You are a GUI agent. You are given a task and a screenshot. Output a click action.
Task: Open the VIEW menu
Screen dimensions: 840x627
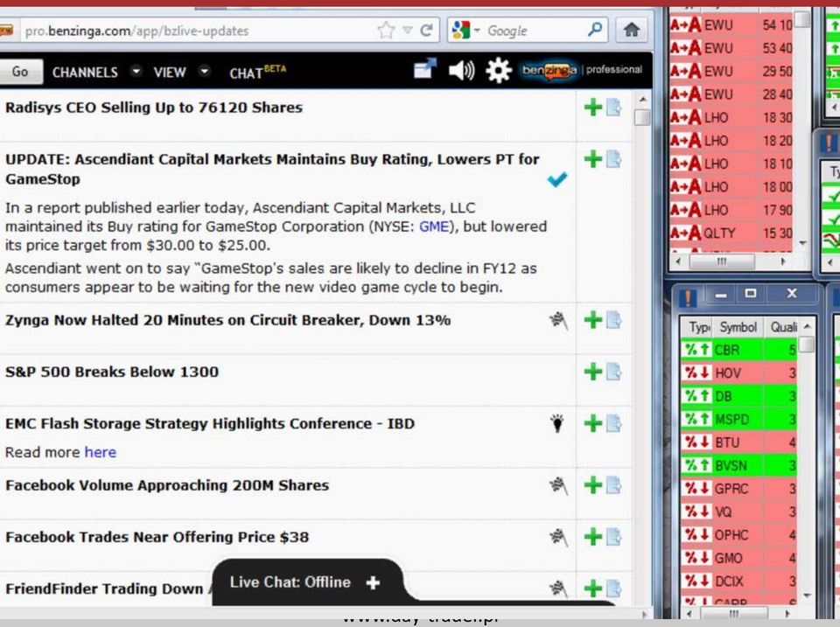(x=169, y=73)
